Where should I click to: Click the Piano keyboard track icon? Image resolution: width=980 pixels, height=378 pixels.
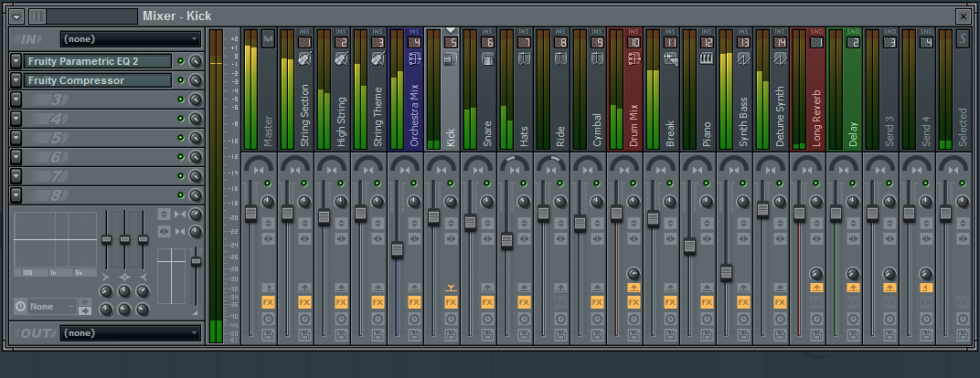(707, 58)
